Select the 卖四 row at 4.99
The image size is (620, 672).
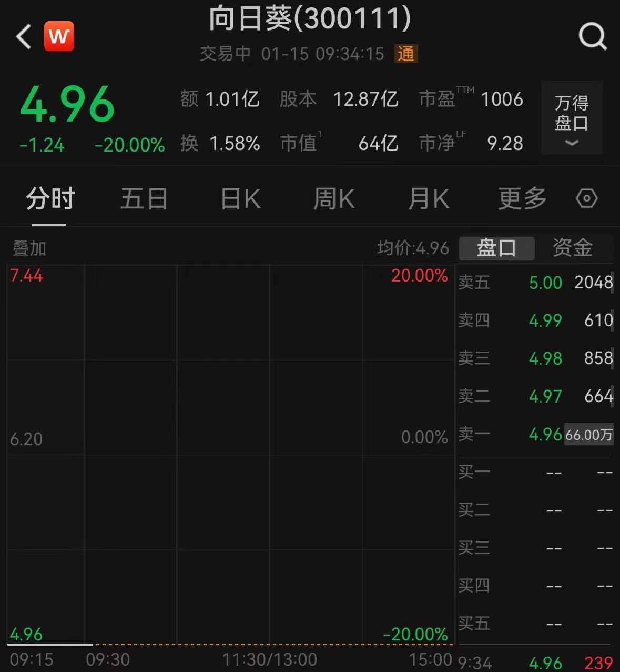pos(535,320)
